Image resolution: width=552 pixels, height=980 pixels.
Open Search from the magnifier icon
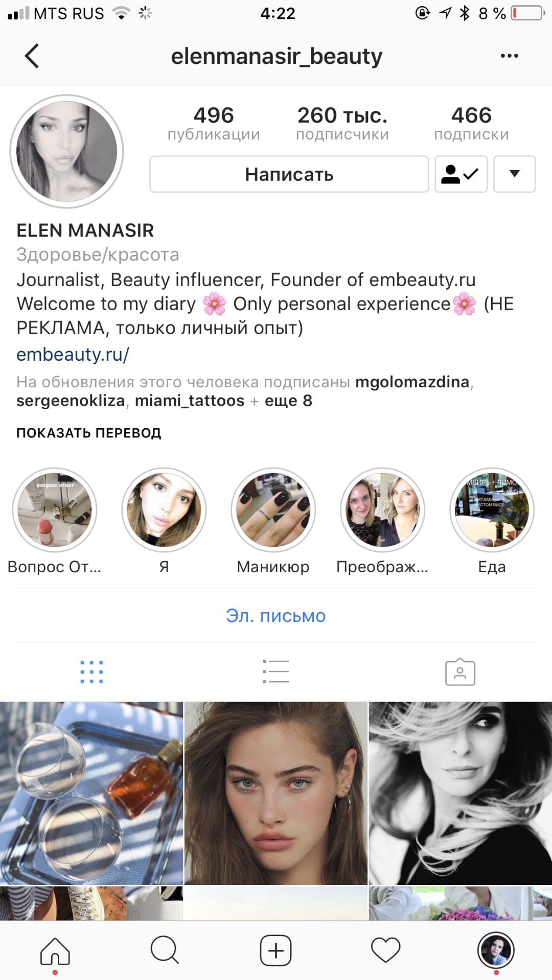165,950
